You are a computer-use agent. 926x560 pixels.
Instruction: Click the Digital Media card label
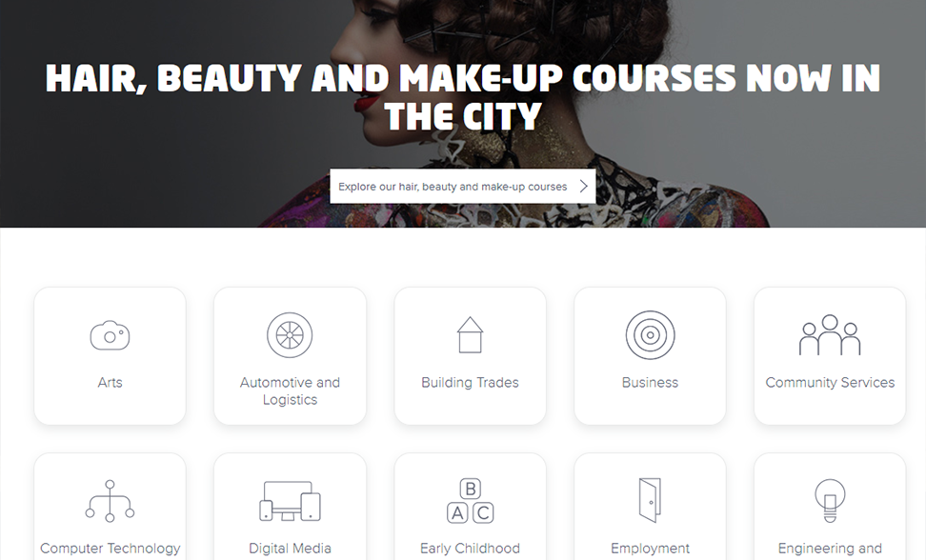(x=290, y=549)
